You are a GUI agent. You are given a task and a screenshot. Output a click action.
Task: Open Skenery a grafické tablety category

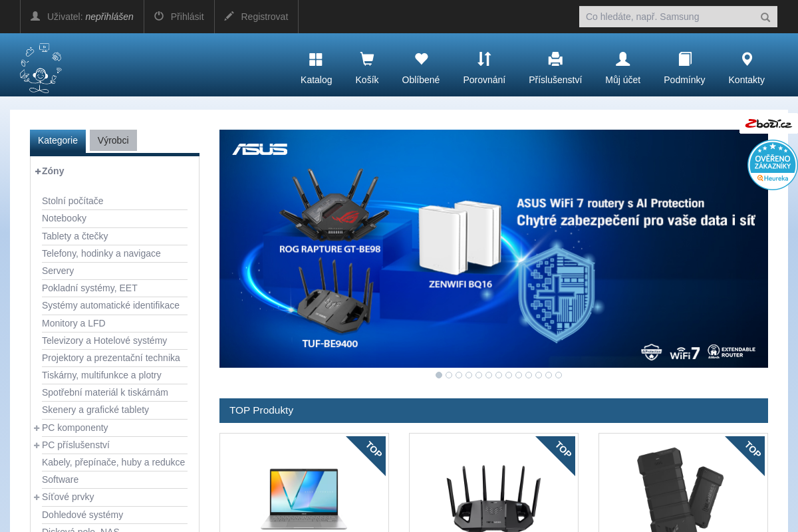pos(95,410)
